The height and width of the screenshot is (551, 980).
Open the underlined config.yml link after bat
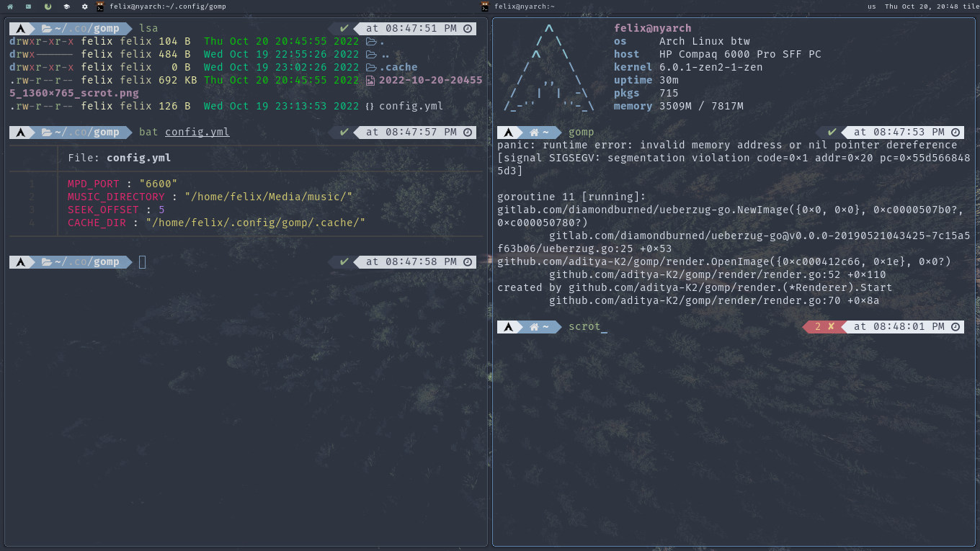click(197, 132)
